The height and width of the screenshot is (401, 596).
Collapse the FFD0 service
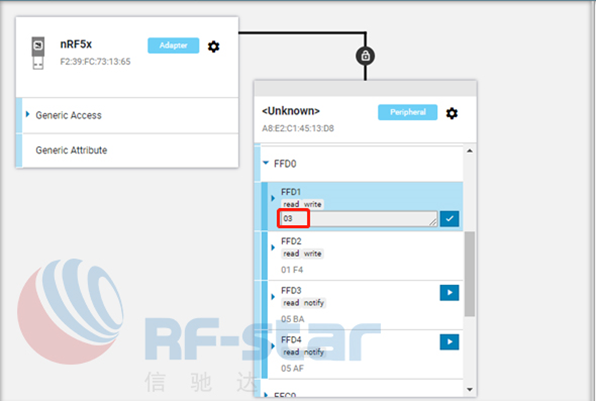pos(266,163)
